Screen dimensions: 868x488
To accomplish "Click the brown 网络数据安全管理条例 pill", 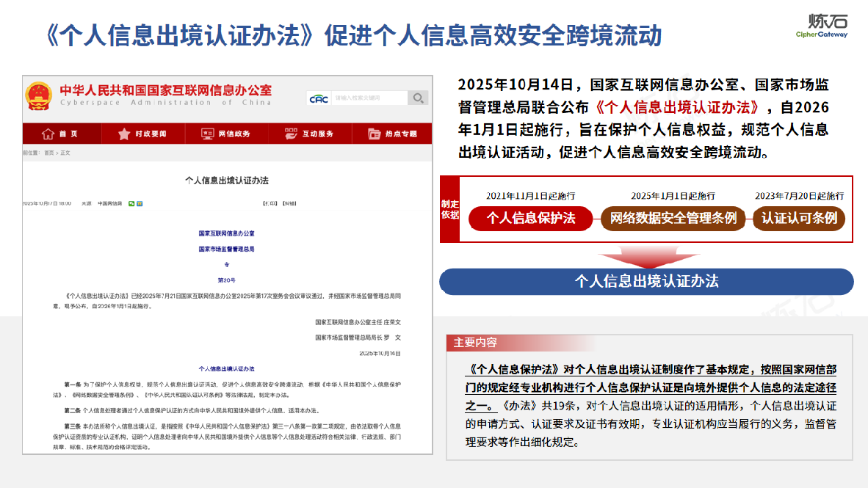I will [672, 218].
